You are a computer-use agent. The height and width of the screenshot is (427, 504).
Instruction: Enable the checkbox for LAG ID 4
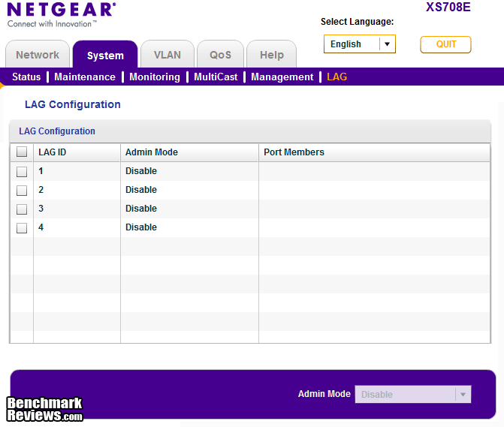coord(22,228)
